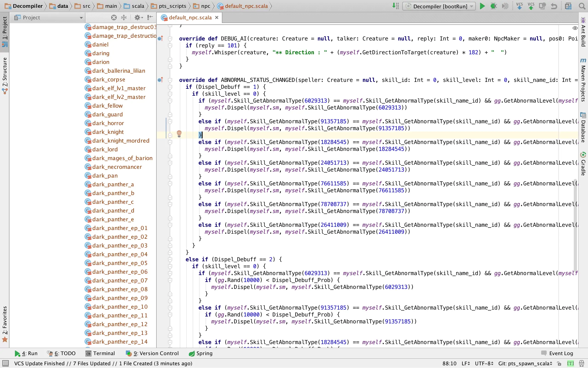The width and height of the screenshot is (588, 368).
Task: Collapse the DEBUG_AI method fold marker
Action: 170,38
